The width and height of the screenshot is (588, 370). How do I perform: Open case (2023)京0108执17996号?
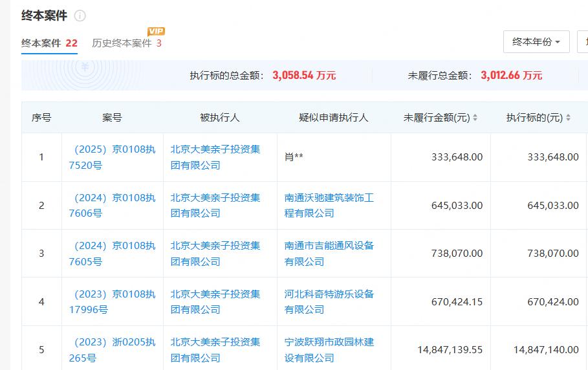click(x=112, y=302)
